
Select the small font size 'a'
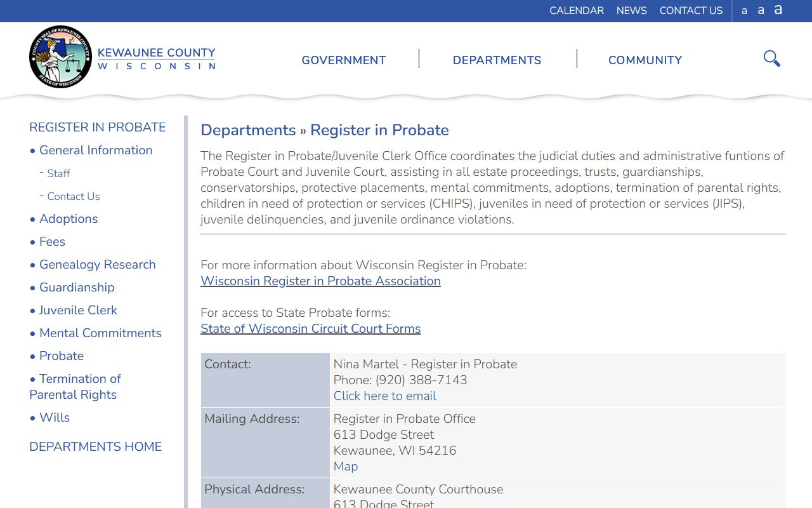click(744, 11)
